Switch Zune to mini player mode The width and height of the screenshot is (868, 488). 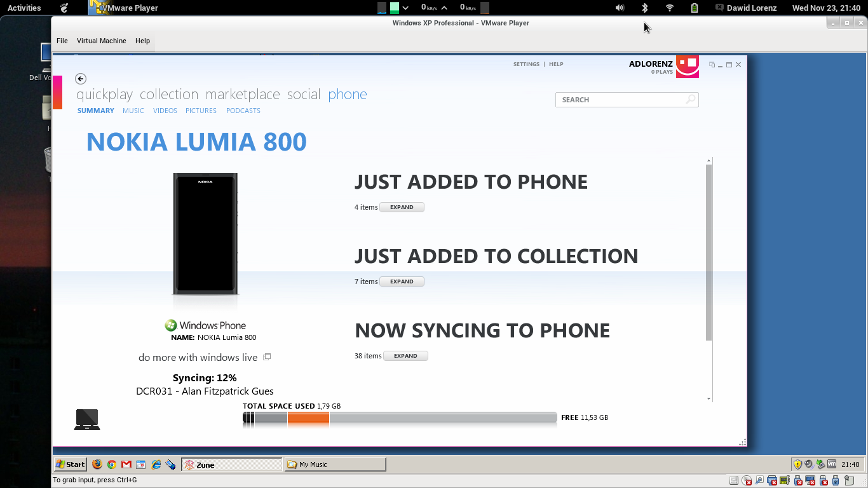(x=712, y=65)
